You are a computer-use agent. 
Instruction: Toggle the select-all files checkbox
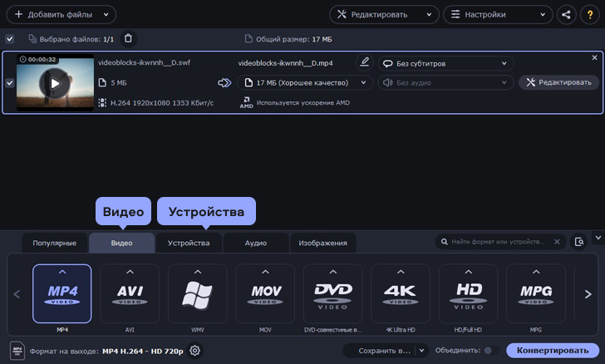click(9, 39)
